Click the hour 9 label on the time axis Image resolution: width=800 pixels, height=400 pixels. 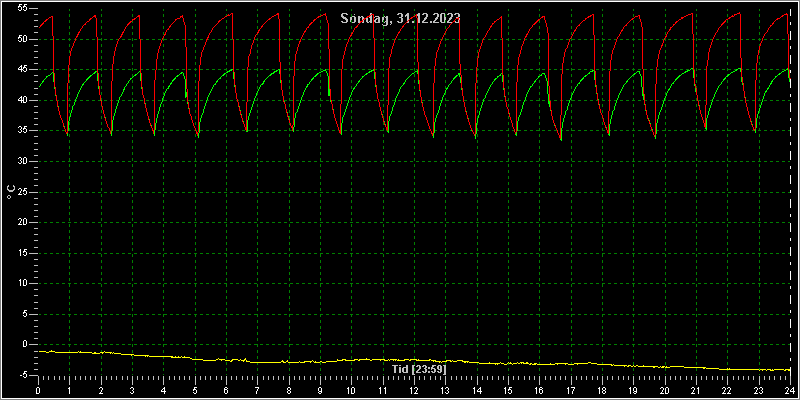[320, 391]
